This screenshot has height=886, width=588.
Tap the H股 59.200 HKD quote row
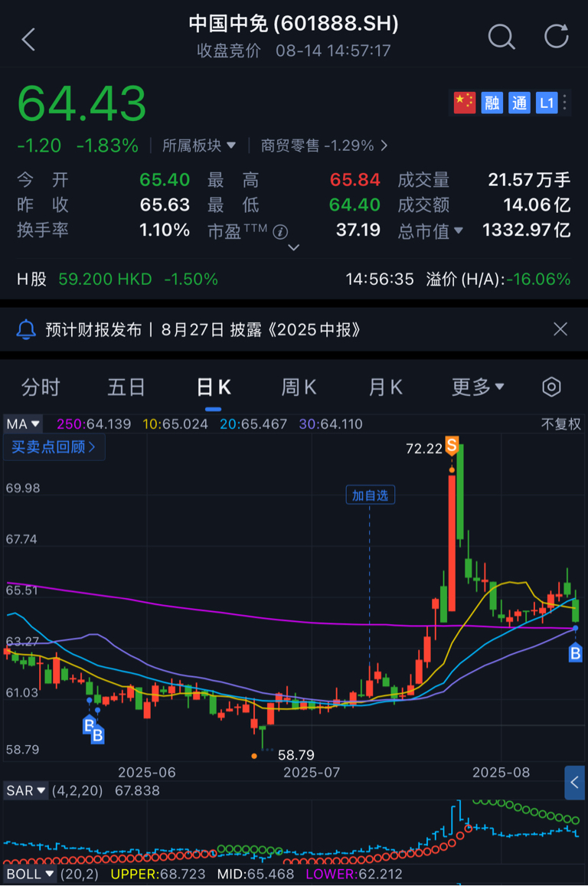tap(117, 280)
